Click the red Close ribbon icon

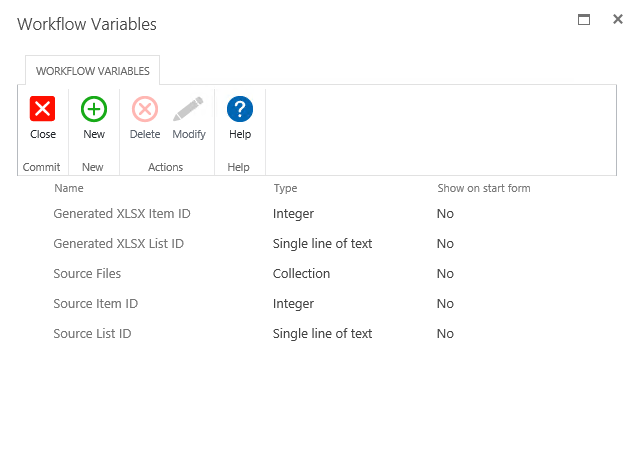pyautogui.click(x=42, y=109)
